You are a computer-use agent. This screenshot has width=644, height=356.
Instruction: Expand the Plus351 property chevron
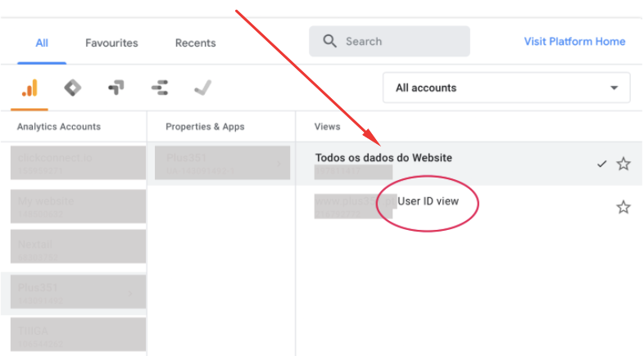pyautogui.click(x=279, y=164)
